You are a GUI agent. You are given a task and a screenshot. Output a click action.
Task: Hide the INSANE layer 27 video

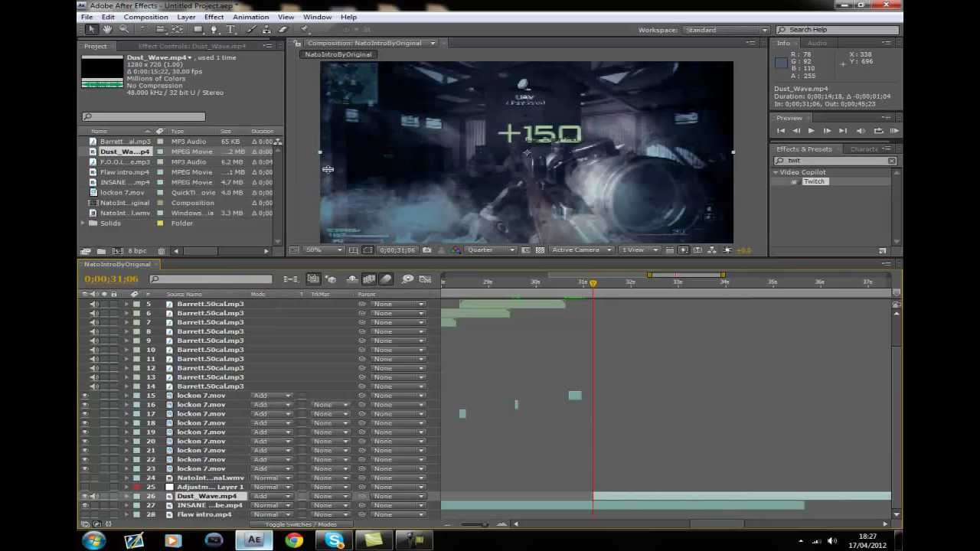pyautogui.click(x=85, y=506)
